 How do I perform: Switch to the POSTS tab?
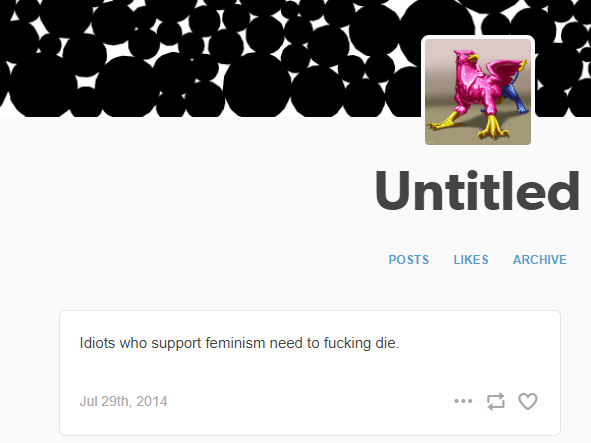[409, 260]
